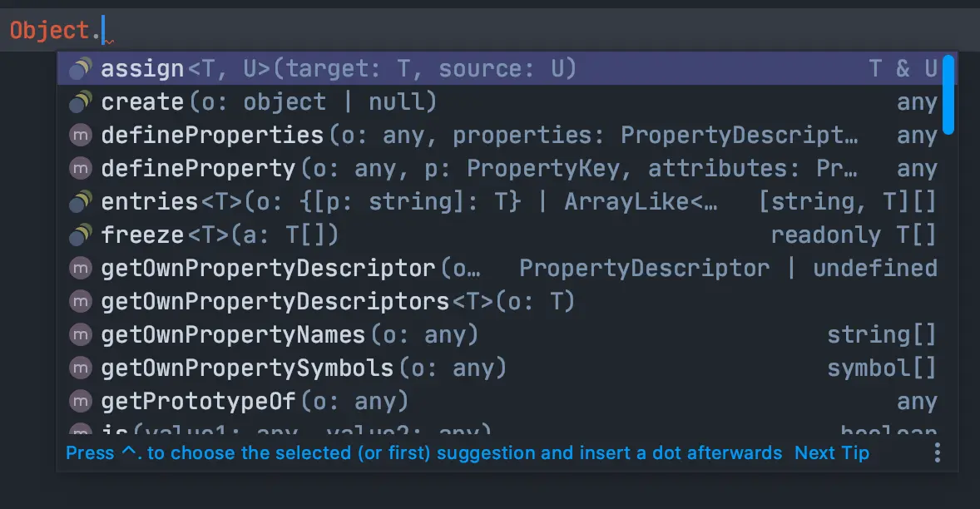
Task: Open the three-dot options menu in the popup footer
Action: click(938, 452)
